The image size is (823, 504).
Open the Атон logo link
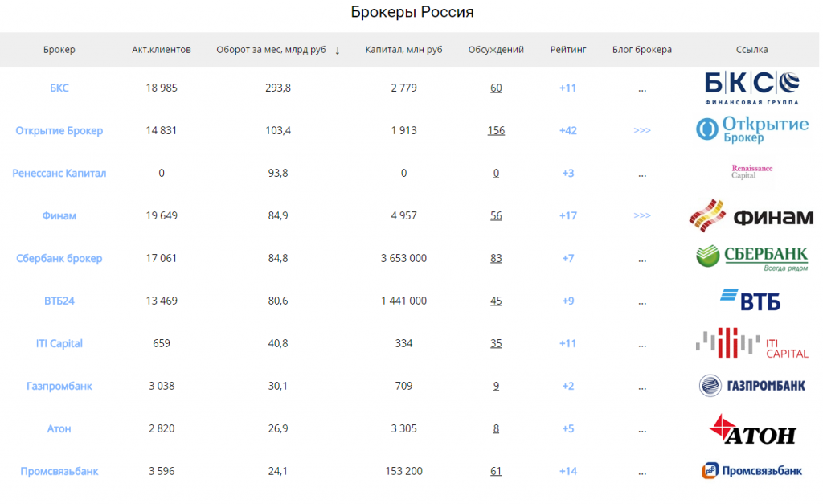pos(751,429)
